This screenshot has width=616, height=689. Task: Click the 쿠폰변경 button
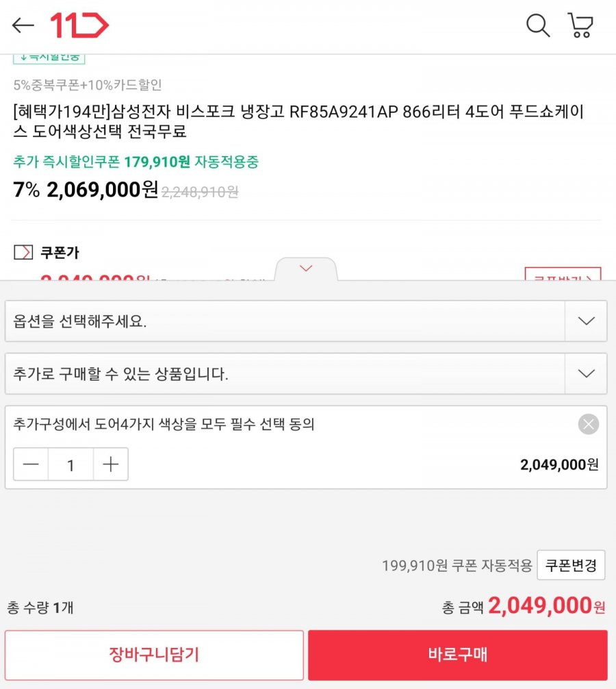coord(571,565)
